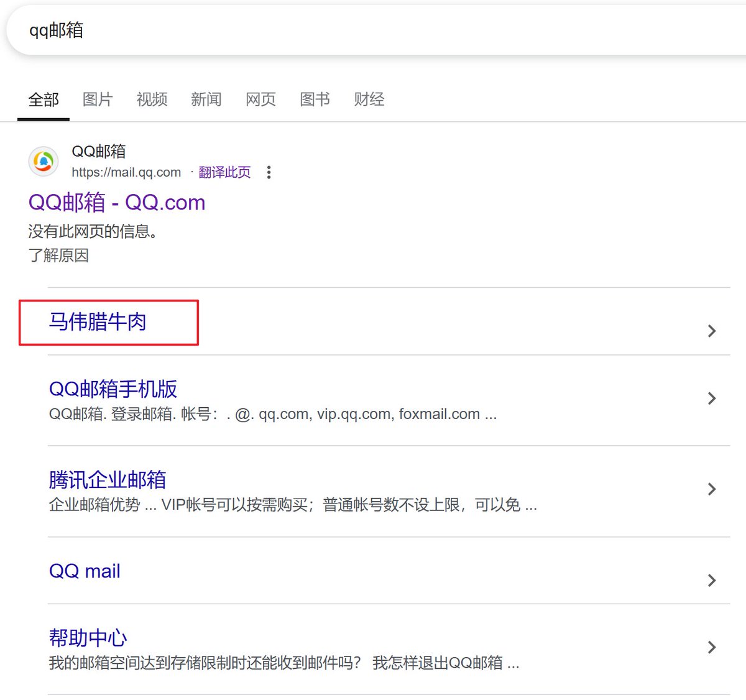Open the three-dot menu beside 翻译此页
The height and width of the screenshot is (700, 746).
click(269, 172)
